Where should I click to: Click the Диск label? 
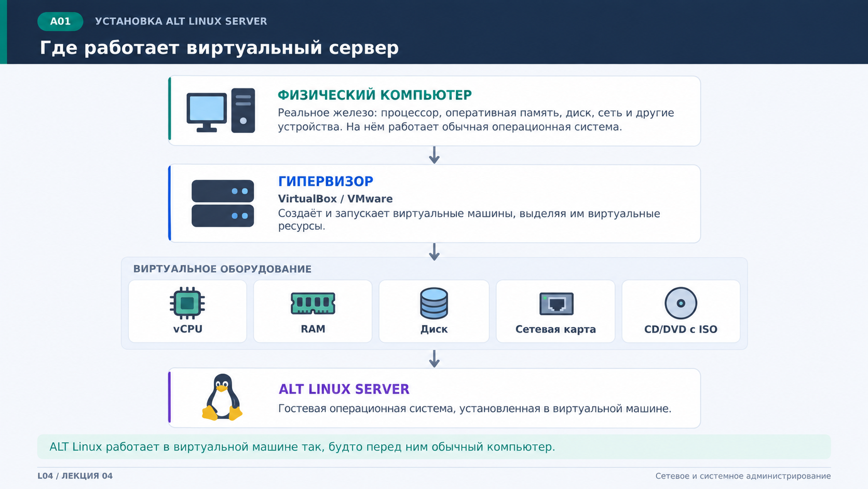pos(434,329)
